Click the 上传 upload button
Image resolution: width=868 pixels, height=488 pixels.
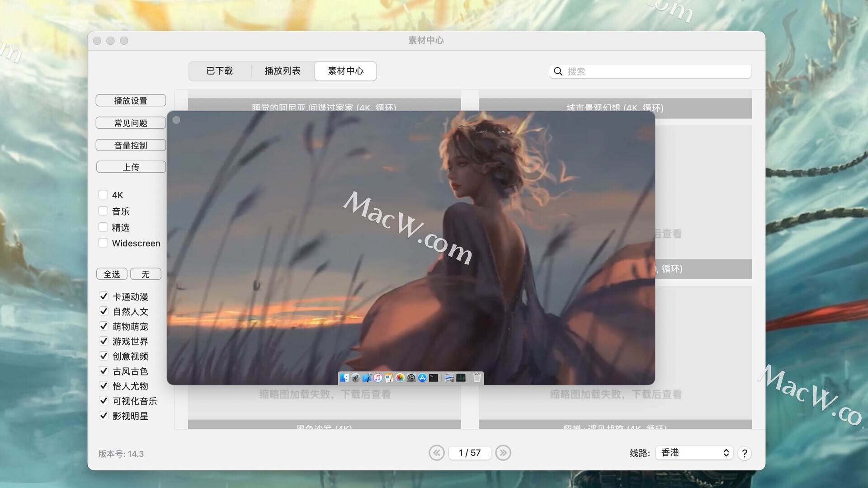[131, 167]
